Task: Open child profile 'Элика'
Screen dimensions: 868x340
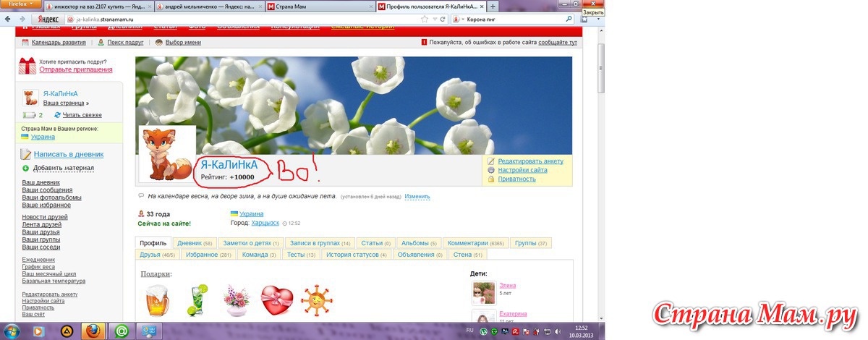Action: click(507, 286)
